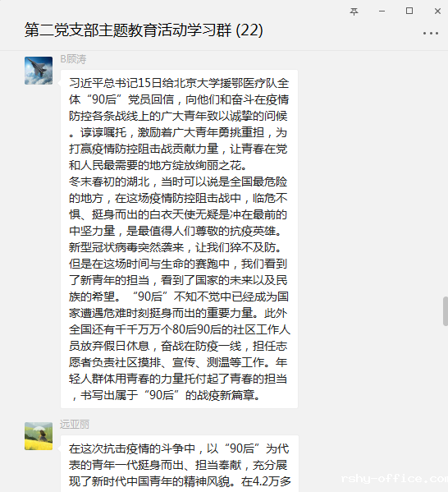The height and width of the screenshot is (492, 448).
Task: Open B顾涛's fighter jet avatar
Action: coord(39,71)
